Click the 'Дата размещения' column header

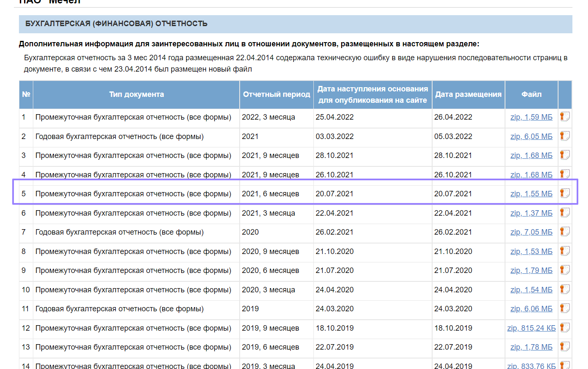click(468, 94)
